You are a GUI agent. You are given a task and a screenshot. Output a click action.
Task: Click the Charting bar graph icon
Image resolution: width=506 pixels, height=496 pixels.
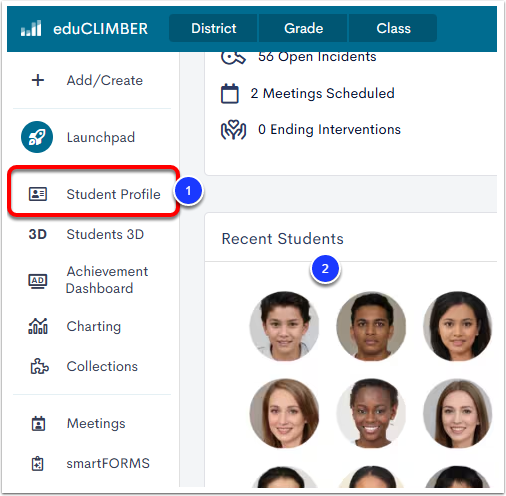(x=38, y=326)
